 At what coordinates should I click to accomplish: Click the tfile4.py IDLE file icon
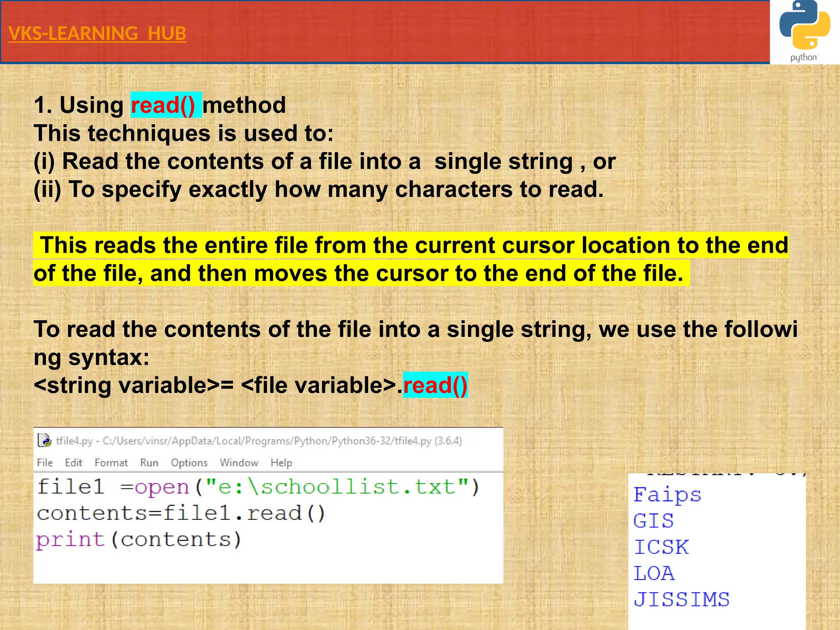44,441
